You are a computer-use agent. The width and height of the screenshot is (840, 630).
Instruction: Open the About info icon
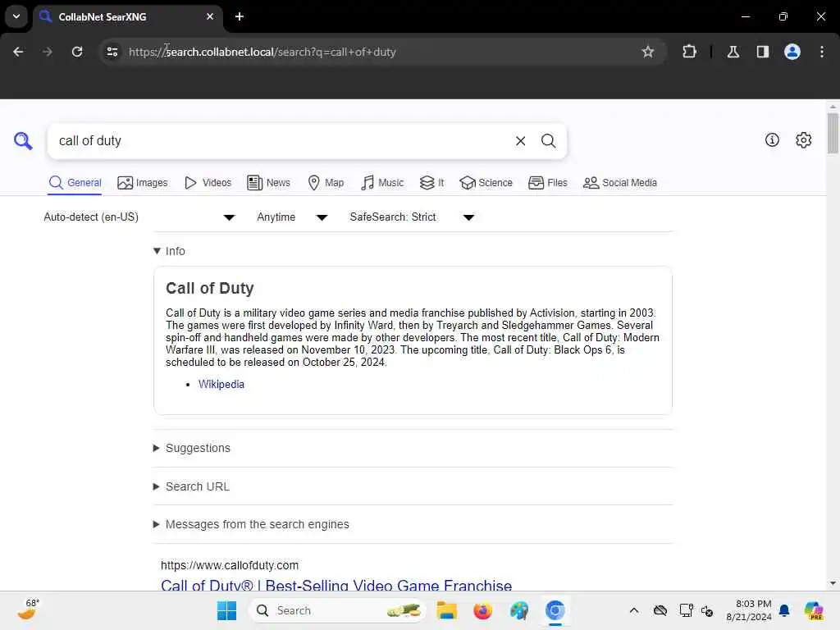(772, 139)
